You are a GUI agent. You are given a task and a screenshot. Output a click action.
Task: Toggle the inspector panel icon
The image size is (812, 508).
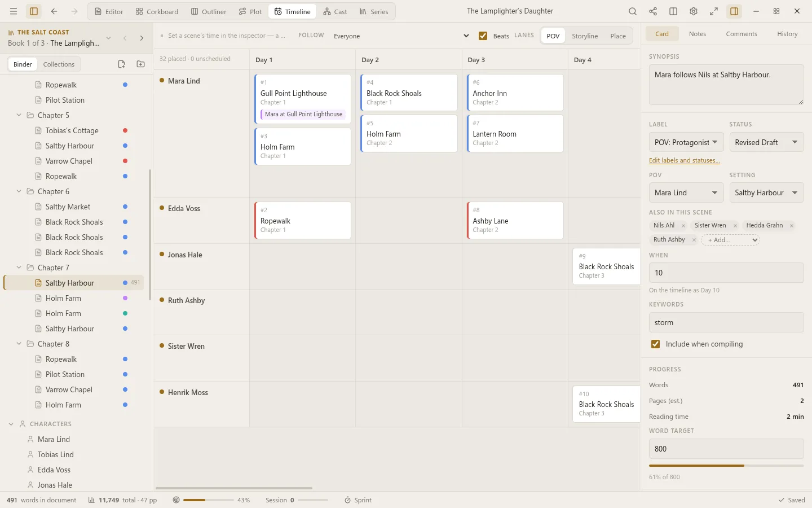(x=734, y=11)
